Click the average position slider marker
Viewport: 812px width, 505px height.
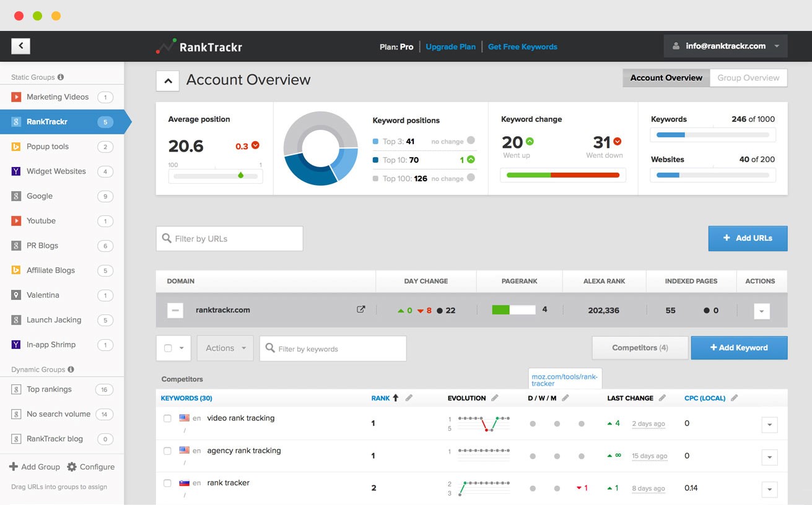click(x=240, y=176)
